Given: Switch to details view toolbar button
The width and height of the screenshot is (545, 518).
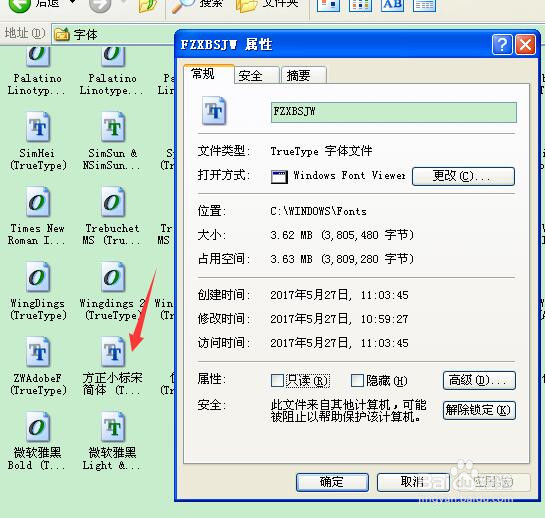Looking at the screenshot, I should [x=424, y=5].
